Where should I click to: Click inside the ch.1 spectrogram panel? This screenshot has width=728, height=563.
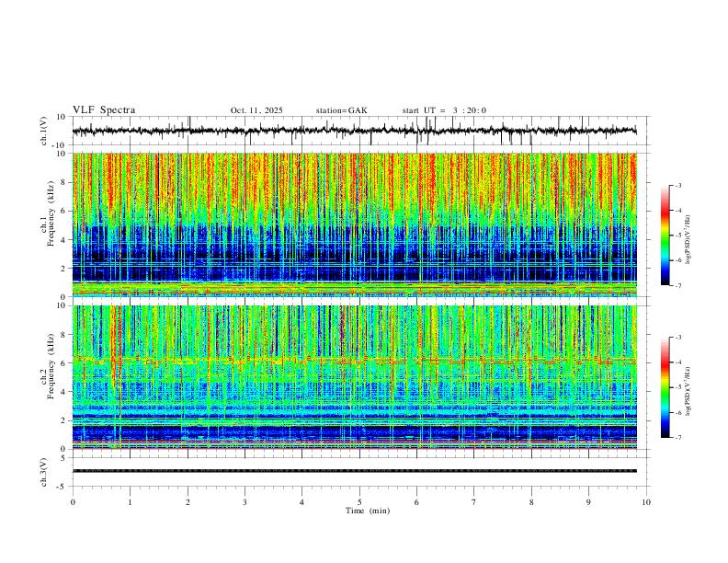354,224
